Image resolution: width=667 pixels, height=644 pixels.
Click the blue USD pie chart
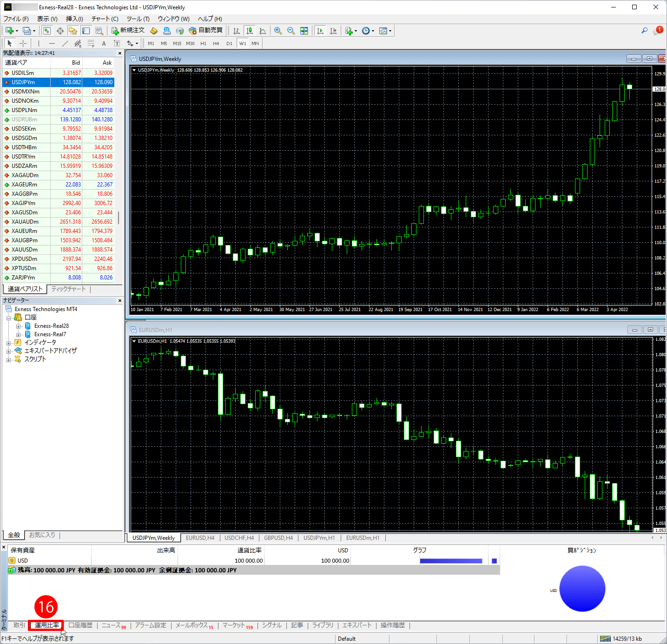[582, 588]
